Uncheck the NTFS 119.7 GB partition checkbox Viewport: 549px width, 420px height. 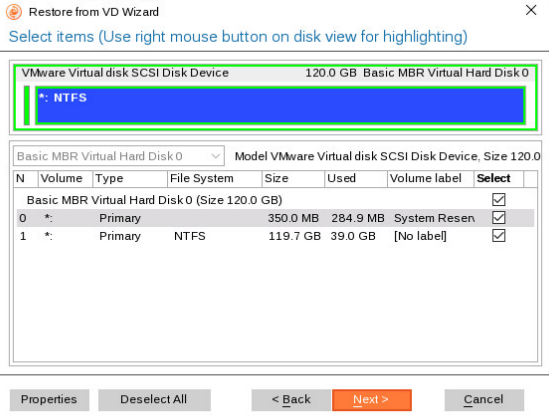(x=499, y=236)
